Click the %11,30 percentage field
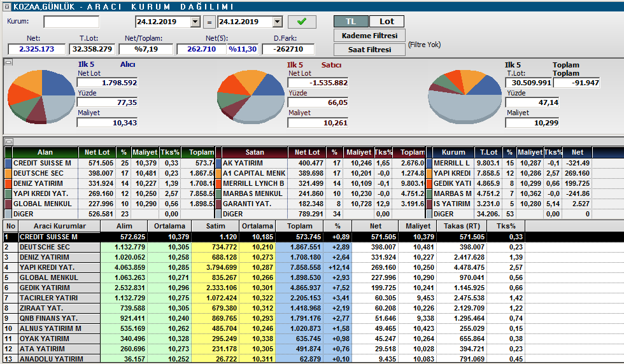The height and width of the screenshot is (364, 624). point(243,49)
